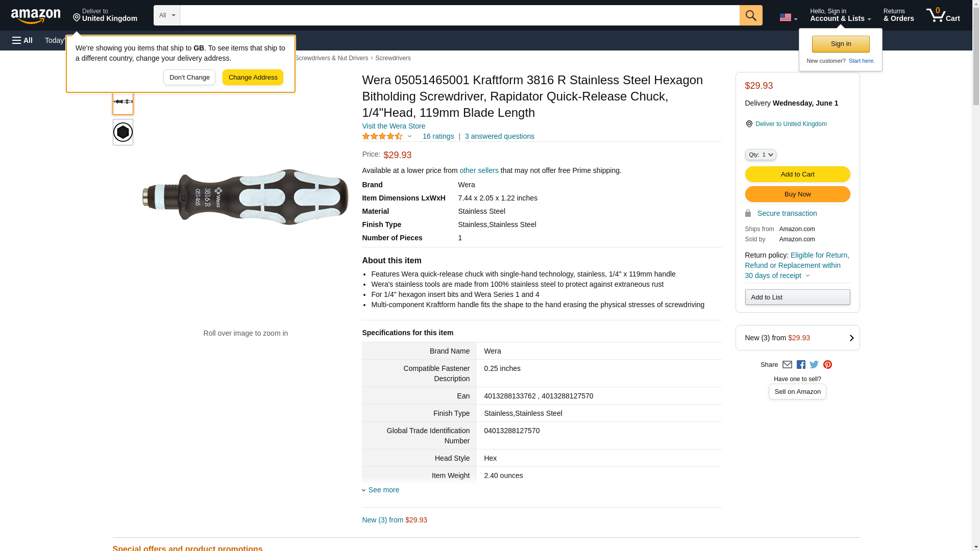
Task: Click the Buy Now button
Action: [797, 194]
